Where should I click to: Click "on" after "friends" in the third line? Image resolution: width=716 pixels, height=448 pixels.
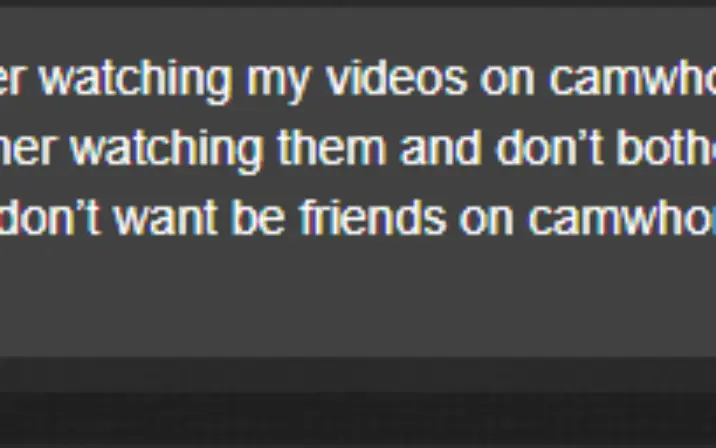[486, 221]
